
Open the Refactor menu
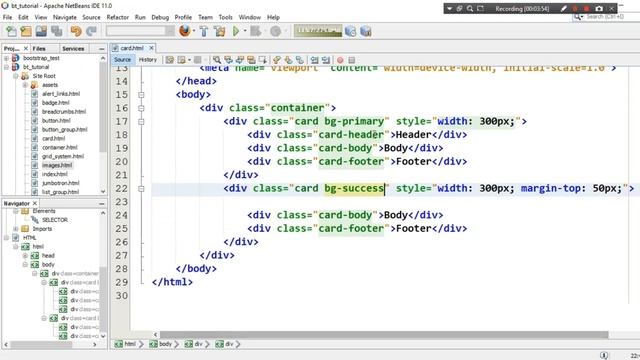[118, 17]
